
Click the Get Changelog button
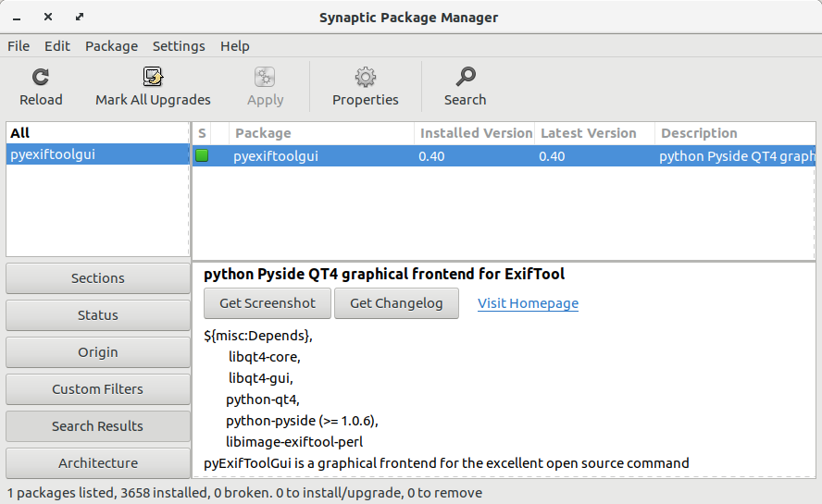[x=396, y=303]
